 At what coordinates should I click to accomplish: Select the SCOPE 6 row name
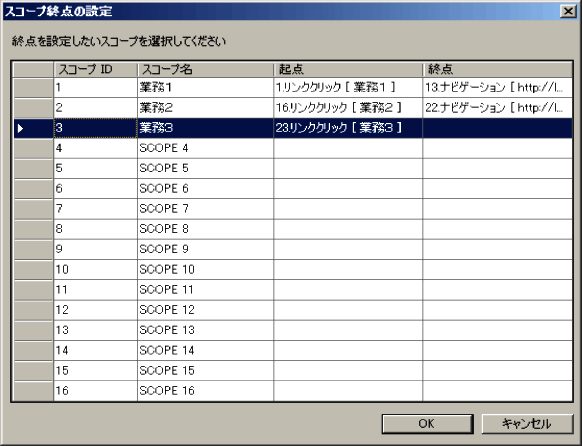[x=206, y=189]
